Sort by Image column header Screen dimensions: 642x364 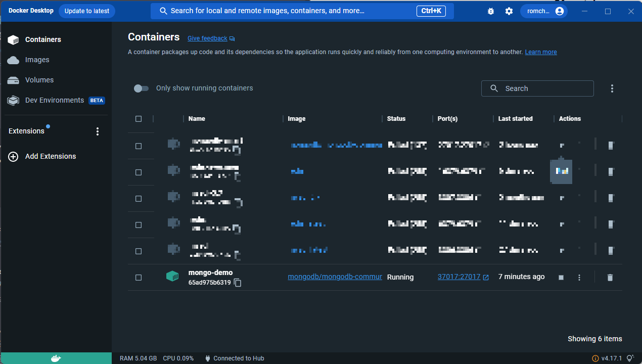coord(297,119)
